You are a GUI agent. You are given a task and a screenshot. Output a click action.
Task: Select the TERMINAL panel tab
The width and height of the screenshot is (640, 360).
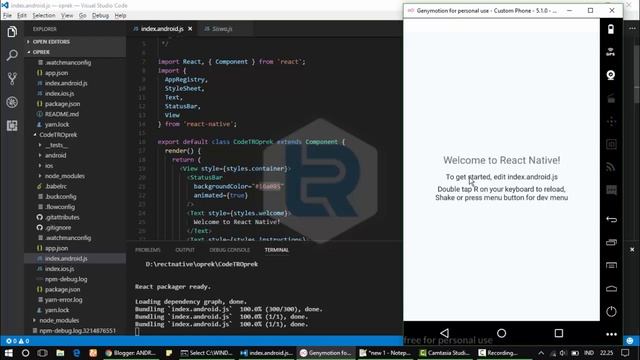point(276,250)
